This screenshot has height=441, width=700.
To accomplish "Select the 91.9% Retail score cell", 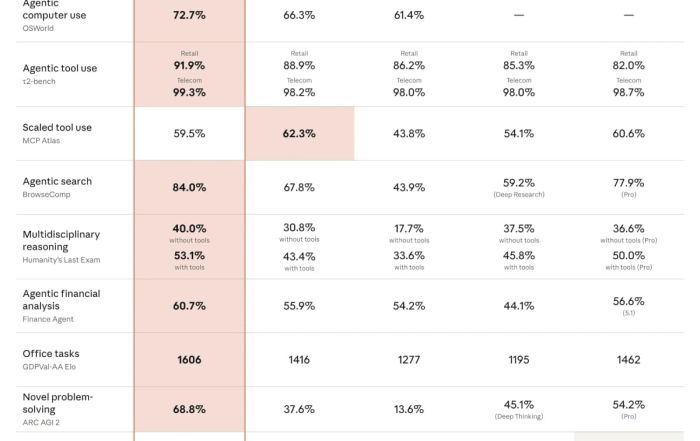I will click(x=189, y=65).
